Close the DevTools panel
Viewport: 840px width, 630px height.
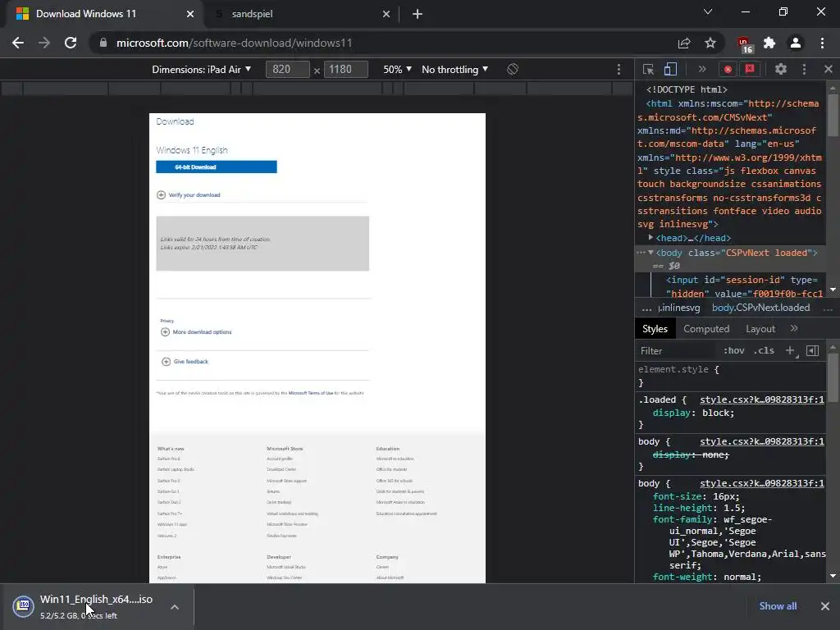point(829,69)
